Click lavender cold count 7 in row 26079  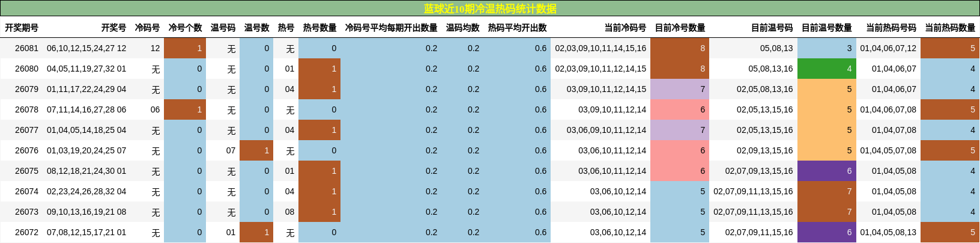tap(680, 89)
